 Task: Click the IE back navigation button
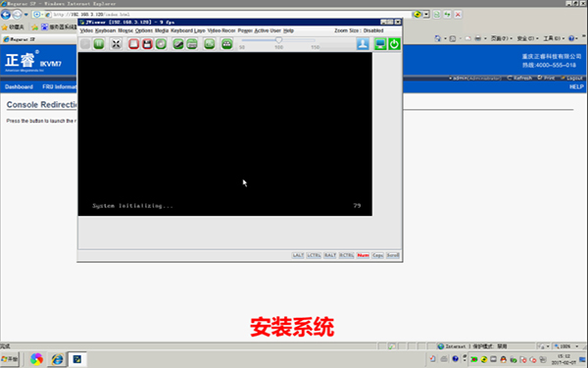tap(6, 15)
